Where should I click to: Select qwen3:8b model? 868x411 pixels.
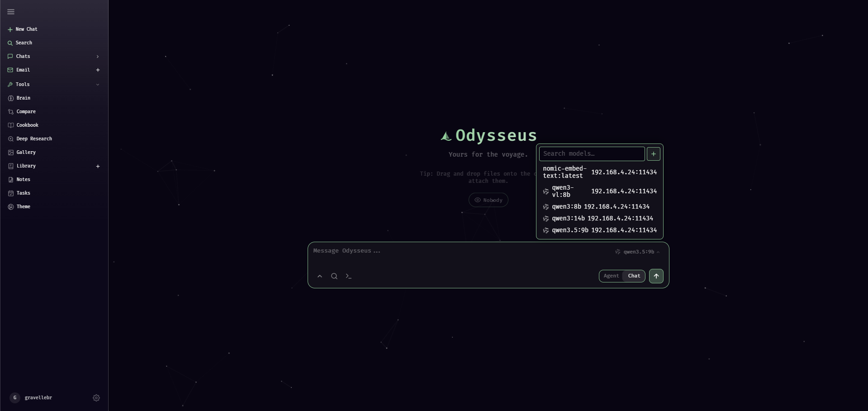600,206
